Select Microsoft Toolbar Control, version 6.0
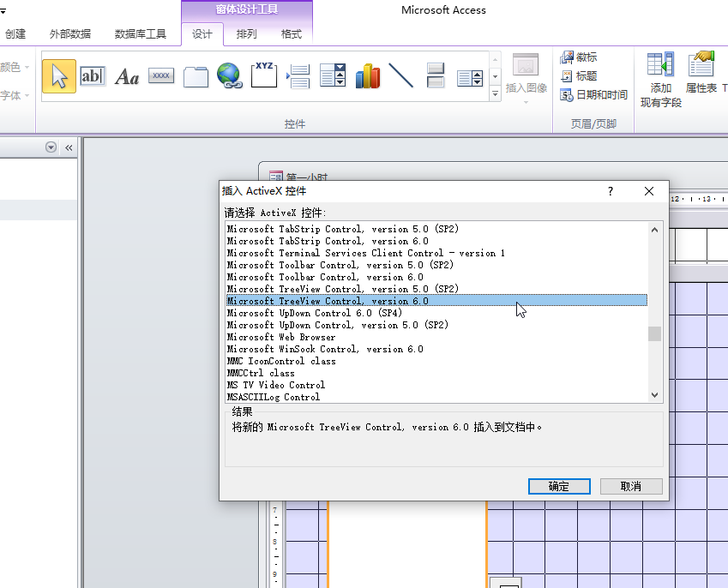The height and width of the screenshot is (588, 728). coord(436,277)
